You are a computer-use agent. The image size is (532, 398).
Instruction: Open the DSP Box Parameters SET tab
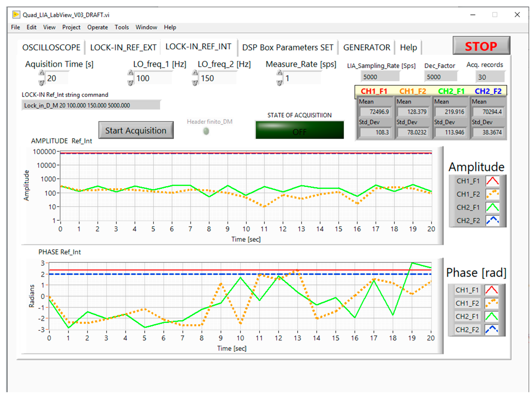(288, 47)
